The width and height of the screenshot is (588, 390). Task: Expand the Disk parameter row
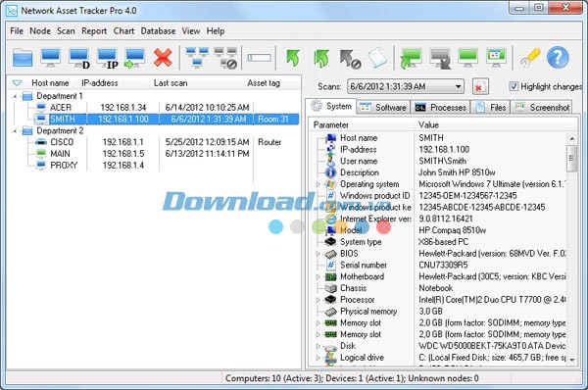[x=318, y=346]
